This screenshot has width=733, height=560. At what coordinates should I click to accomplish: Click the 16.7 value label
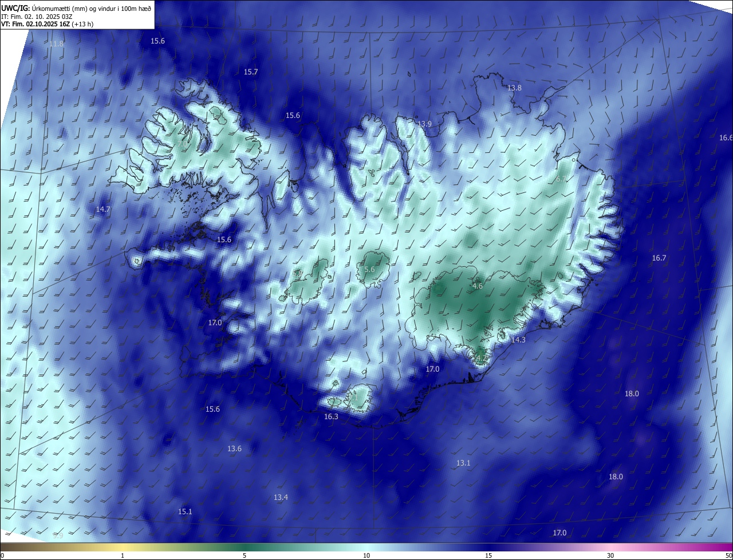pos(659,258)
